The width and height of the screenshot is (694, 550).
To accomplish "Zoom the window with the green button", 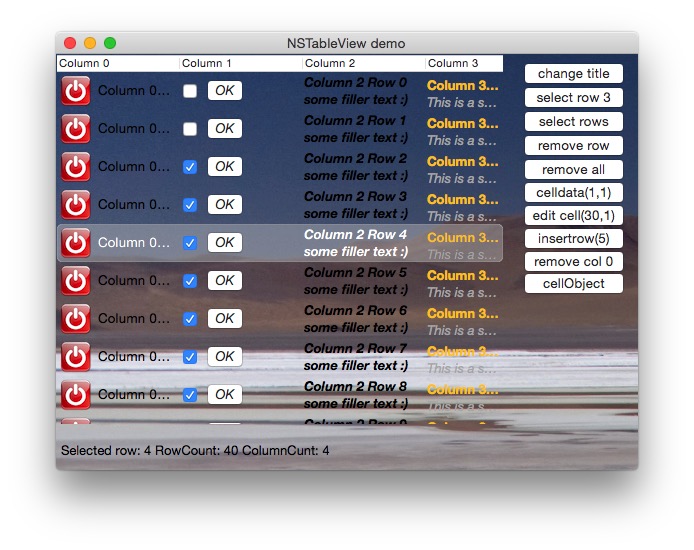I will click(110, 43).
